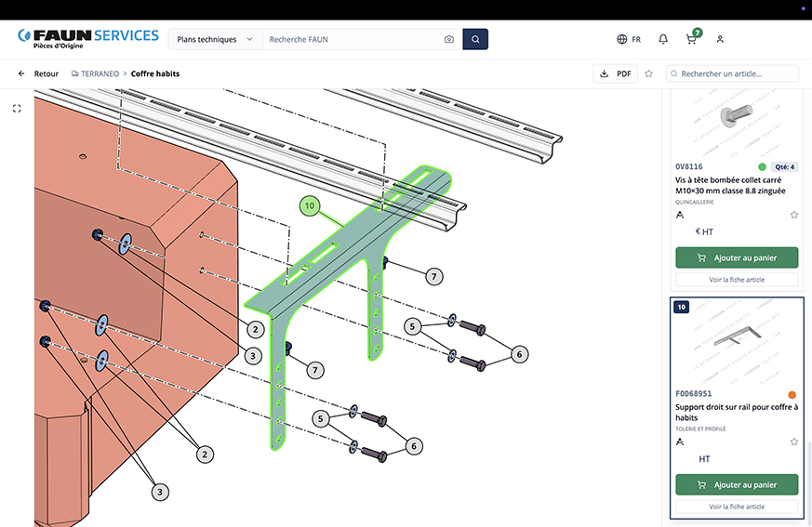Toggle fullscreen diagram view
The height and width of the screenshot is (527, 812).
coord(17,109)
